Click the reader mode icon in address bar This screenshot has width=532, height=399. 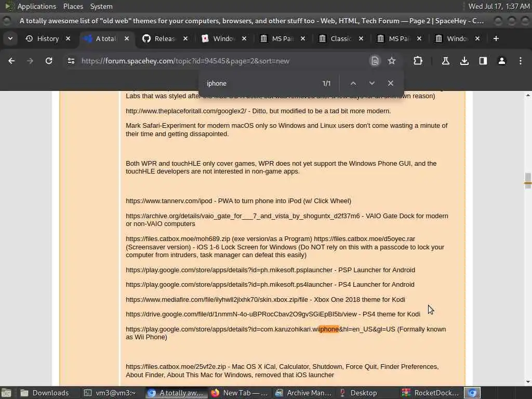click(375, 61)
